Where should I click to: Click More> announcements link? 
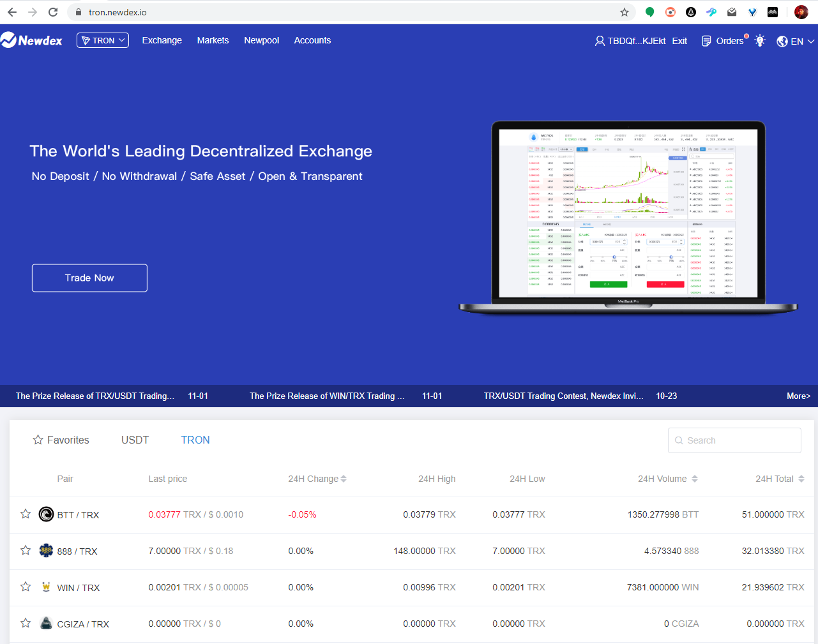coord(798,396)
